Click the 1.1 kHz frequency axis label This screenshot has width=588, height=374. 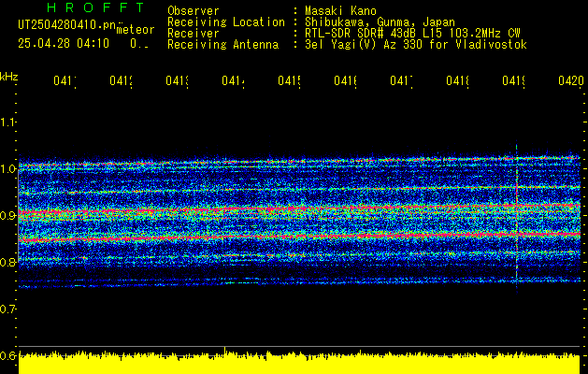click(x=7, y=122)
